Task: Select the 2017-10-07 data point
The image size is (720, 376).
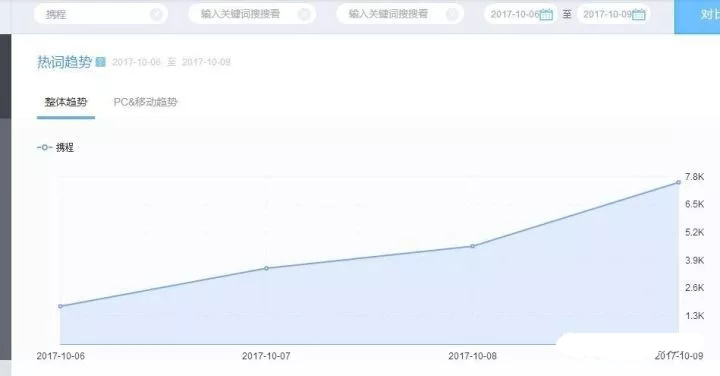Action: (266, 268)
